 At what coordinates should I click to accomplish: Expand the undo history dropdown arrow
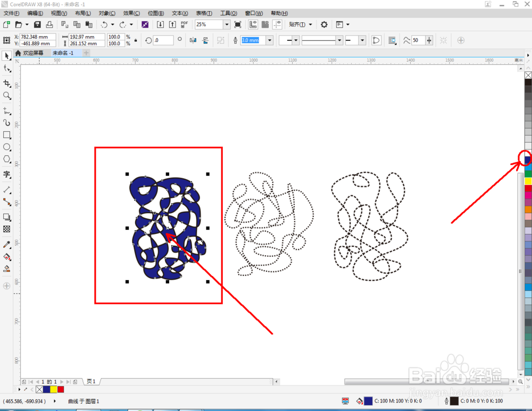pos(112,24)
